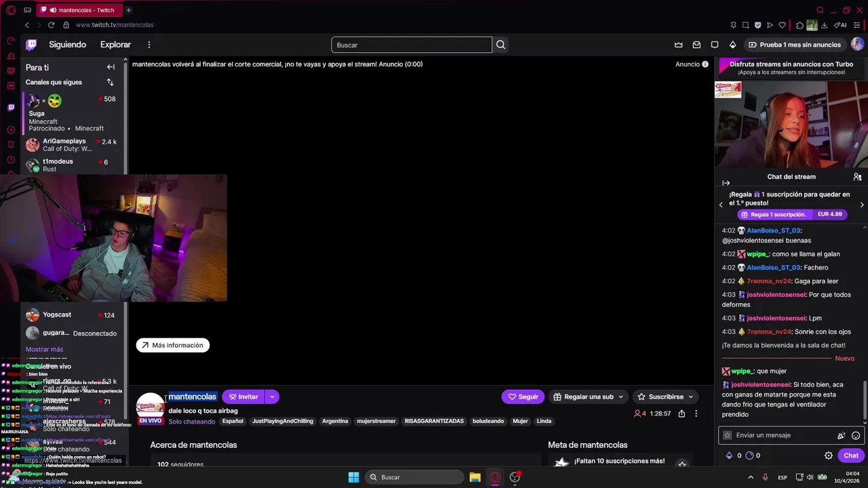Screen dimensions: 868x488
Task: Open the Bits diamond balance below chat
Action: 729,455
